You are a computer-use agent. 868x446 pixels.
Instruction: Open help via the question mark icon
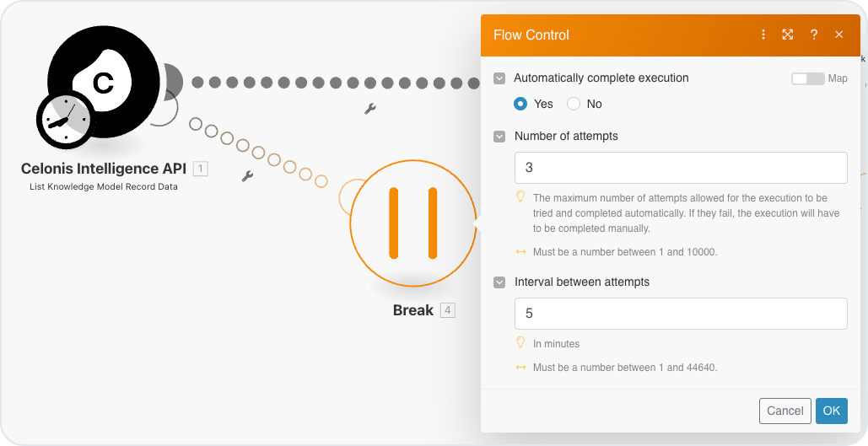(814, 35)
